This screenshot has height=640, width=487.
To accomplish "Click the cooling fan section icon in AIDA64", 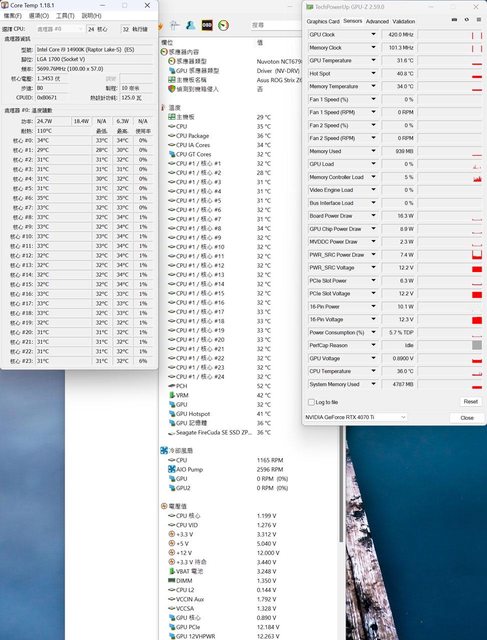I will coord(164,451).
